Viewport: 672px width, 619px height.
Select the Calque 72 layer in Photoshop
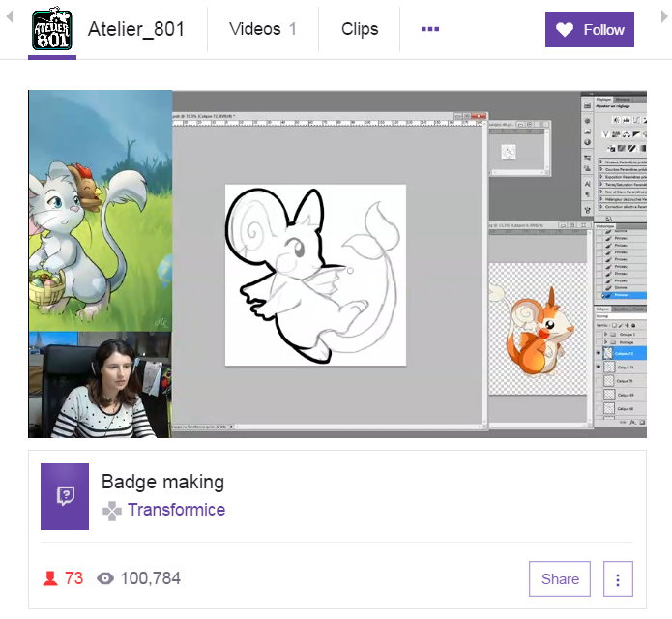[625, 353]
